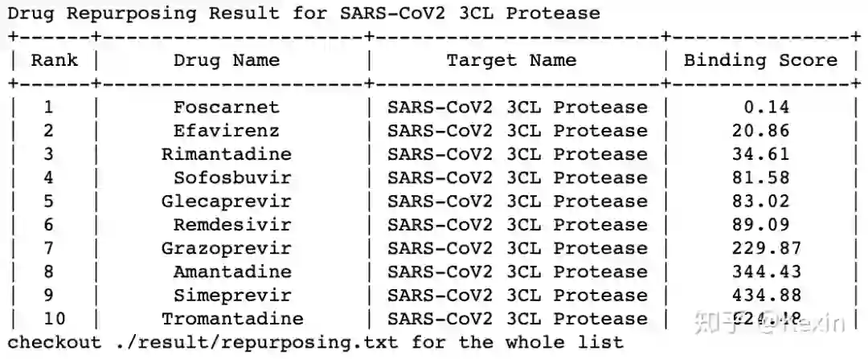This screenshot has width=868, height=359.
Task: Select the Efavirenz drug entry
Action: pyautogui.click(x=227, y=131)
